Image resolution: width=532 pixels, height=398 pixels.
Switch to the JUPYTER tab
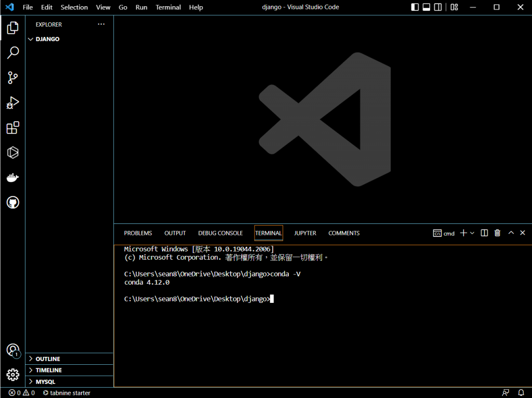coord(305,233)
